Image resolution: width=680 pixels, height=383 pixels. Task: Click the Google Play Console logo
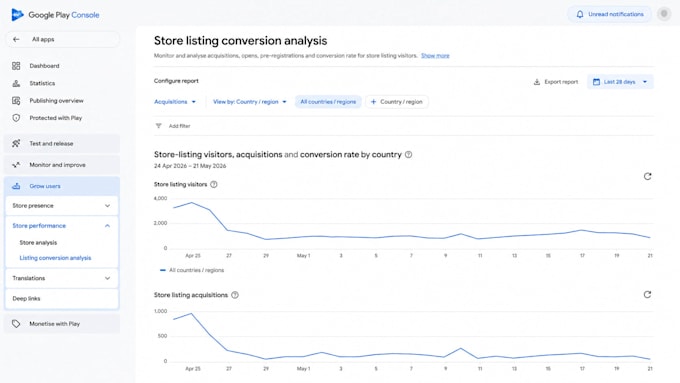tap(56, 15)
